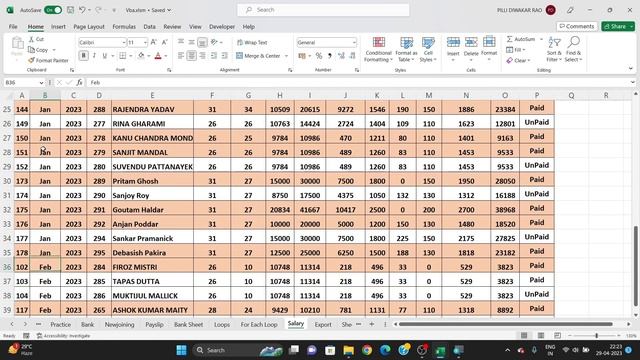Click the Cut scissors icon
The height and width of the screenshot is (360, 640).
[31, 39]
